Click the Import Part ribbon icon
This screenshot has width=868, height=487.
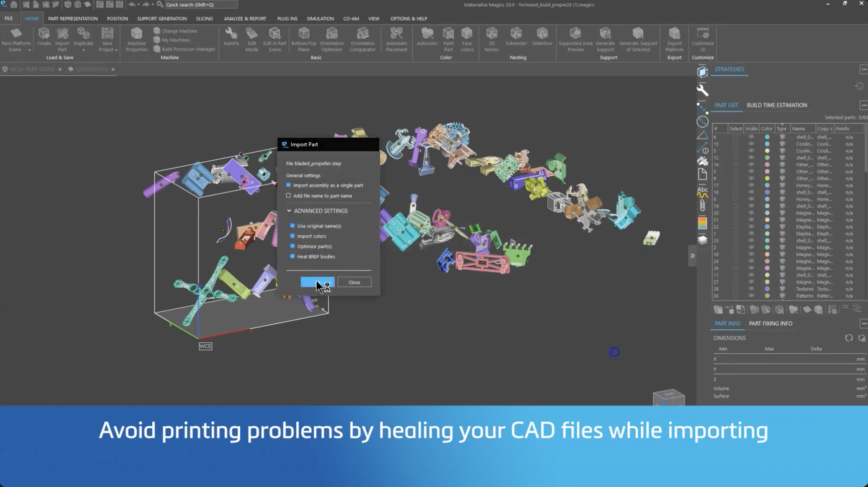pos(62,39)
